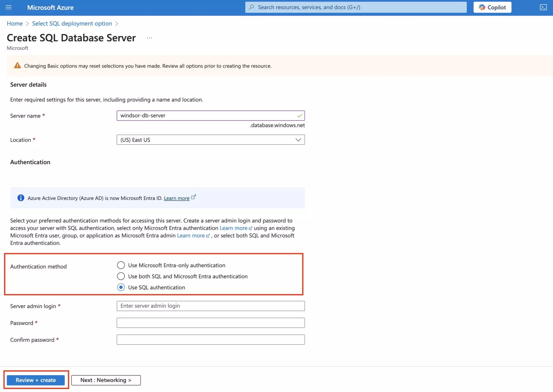The height and width of the screenshot is (392, 553).
Task: Select Use SQL authentication option
Action: 121,287
